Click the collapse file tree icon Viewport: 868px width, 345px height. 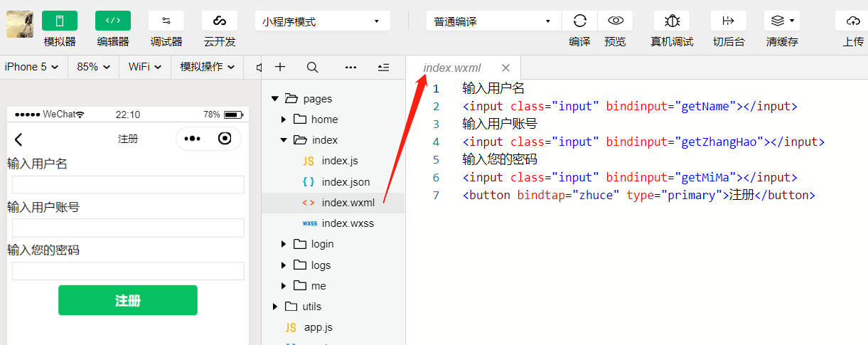(383, 67)
